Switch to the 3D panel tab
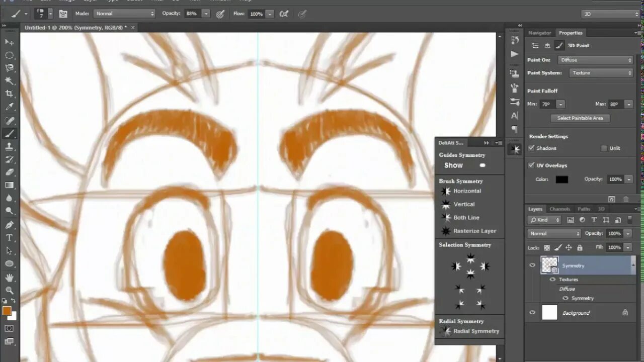The image size is (644, 362). click(601, 209)
